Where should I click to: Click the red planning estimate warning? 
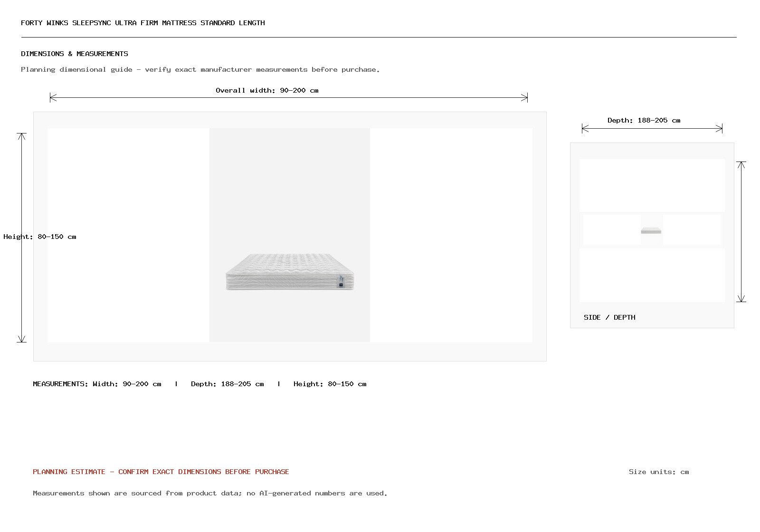[161, 472]
